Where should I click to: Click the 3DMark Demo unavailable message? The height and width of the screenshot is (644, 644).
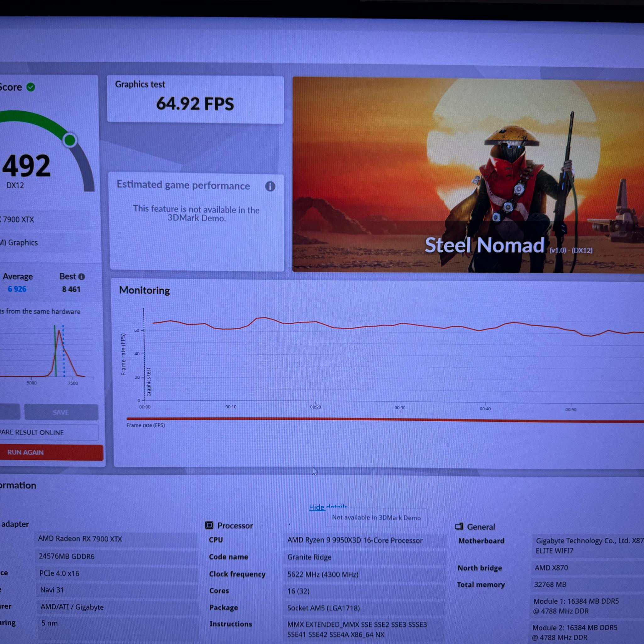pyautogui.click(x=196, y=214)
